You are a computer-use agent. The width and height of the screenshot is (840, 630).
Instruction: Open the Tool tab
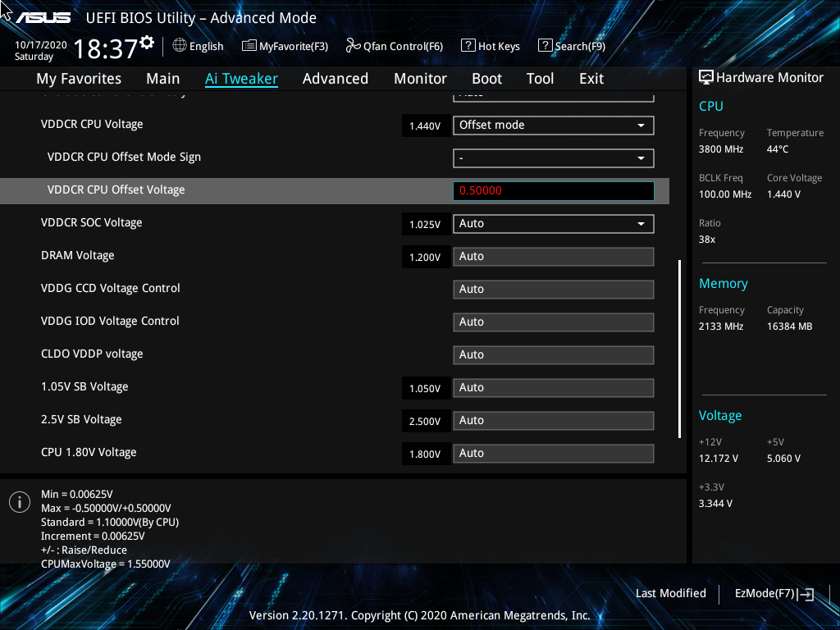pos(540,79)
